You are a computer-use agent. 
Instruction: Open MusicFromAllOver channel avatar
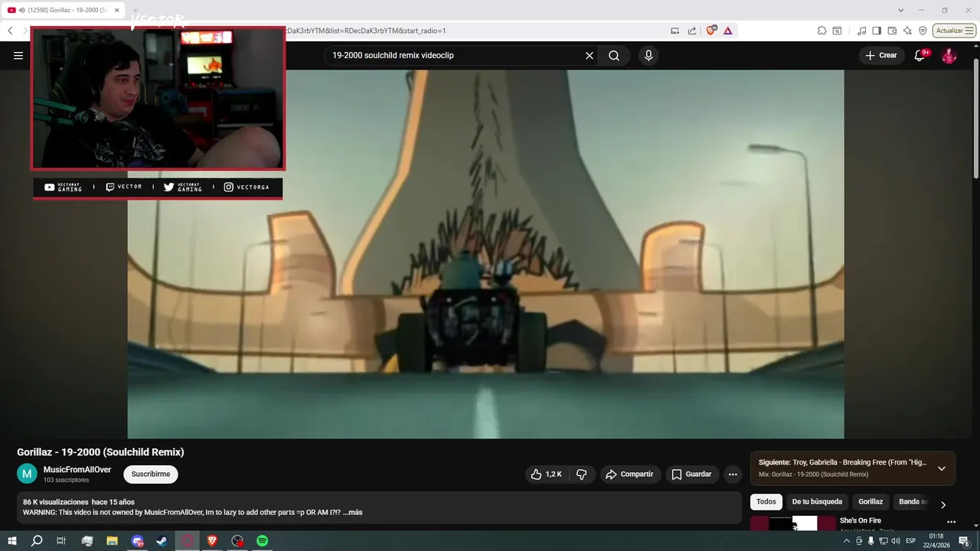pyautogui.click(x=27, y=474)
